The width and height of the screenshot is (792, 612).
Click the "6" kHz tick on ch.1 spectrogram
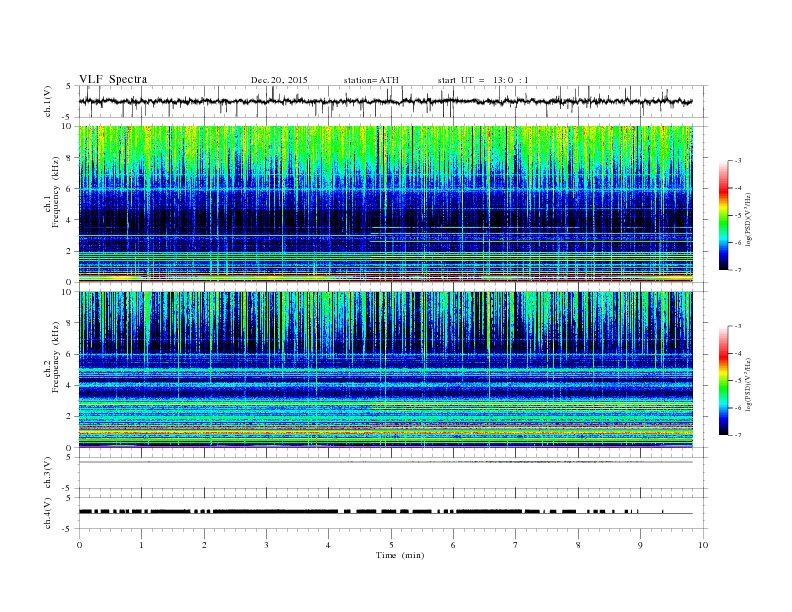(69, 189)
